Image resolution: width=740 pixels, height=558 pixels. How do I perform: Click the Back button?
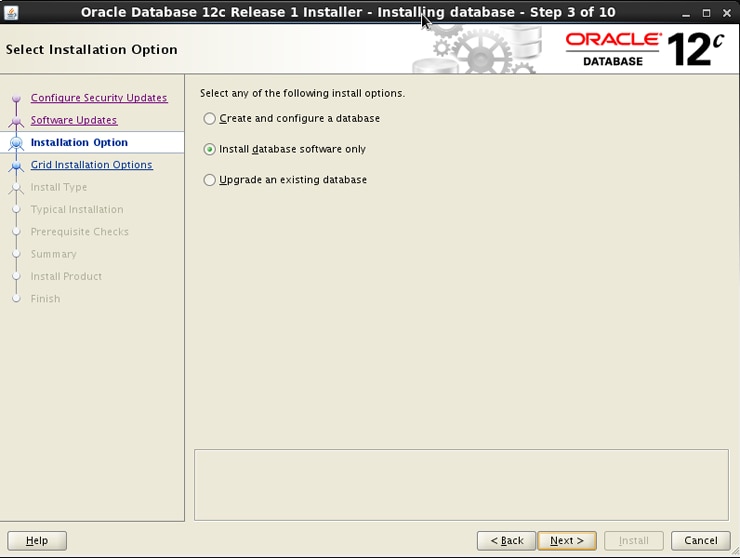pyautogui.click(x=506, y=541)
